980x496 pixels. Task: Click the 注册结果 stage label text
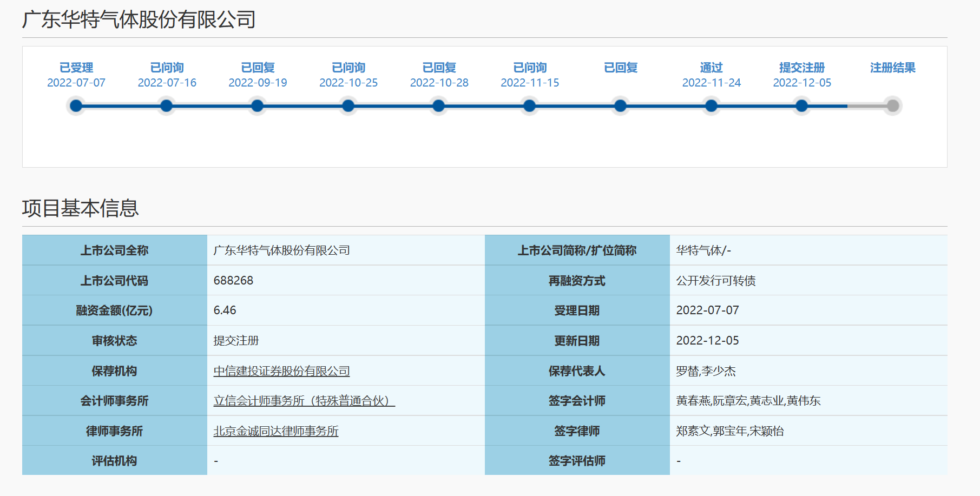click(893, 68)
